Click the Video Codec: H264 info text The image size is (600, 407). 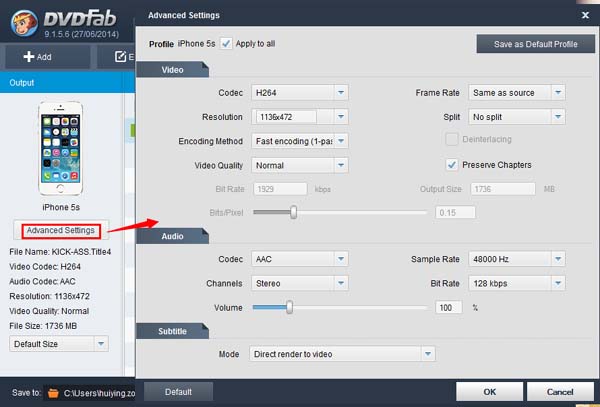(45, 267)
